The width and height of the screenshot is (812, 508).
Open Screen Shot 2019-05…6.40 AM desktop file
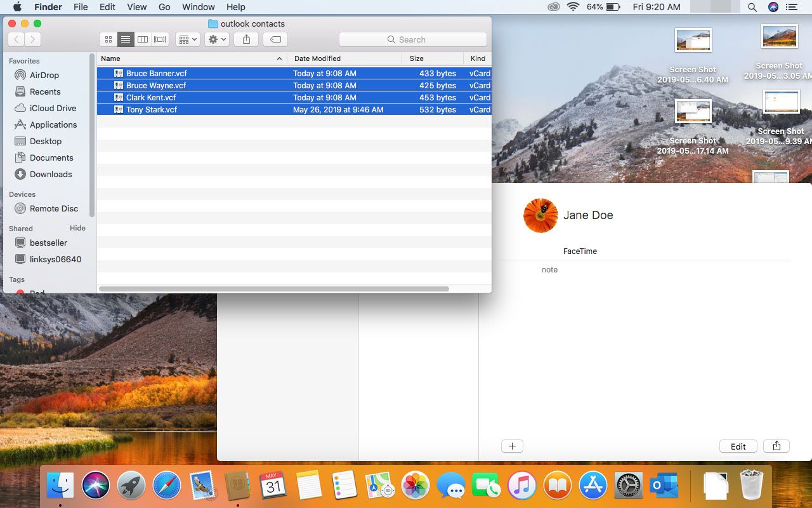tap(693, 56)
